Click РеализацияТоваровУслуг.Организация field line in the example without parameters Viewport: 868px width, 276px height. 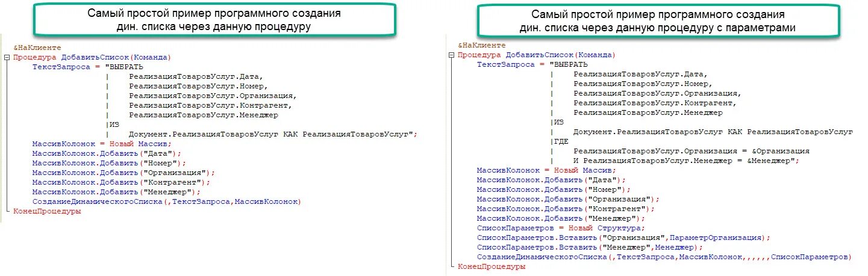tap(213, 96)
